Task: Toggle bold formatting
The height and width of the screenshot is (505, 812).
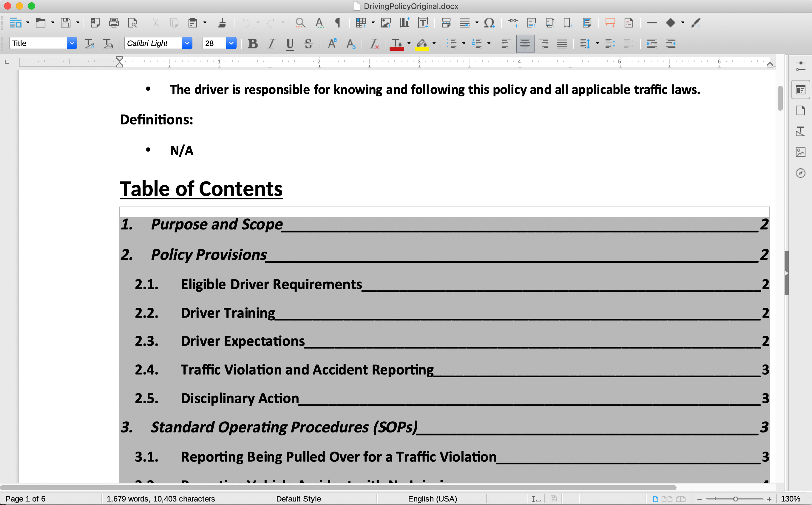Action: click(253, 43)
